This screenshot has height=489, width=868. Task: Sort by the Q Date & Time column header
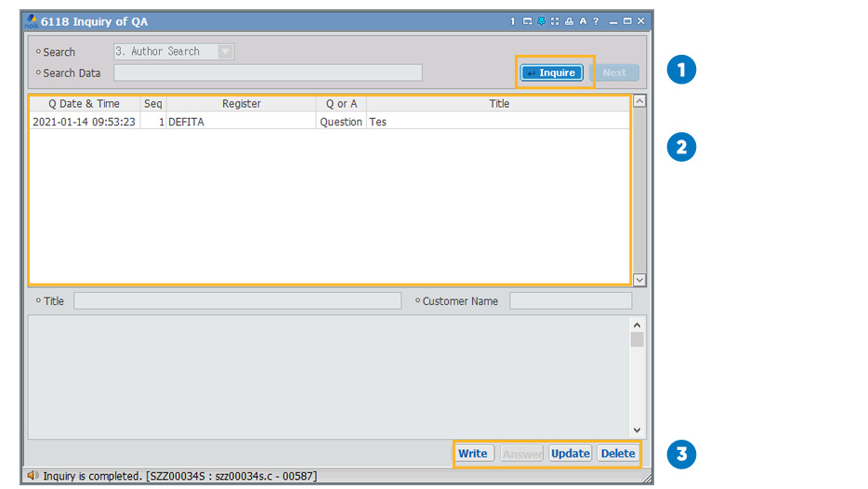(84, 104)
